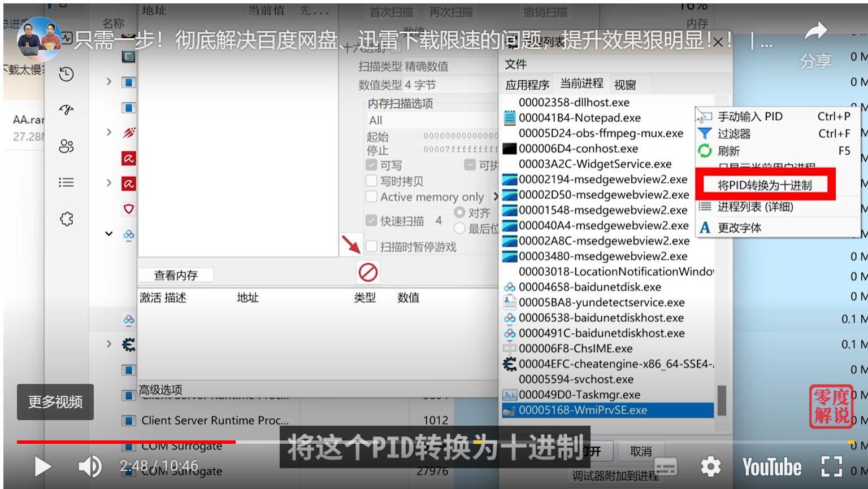Select the 对齐 radio button
The image size is (868, 489).
click(459, 212)
